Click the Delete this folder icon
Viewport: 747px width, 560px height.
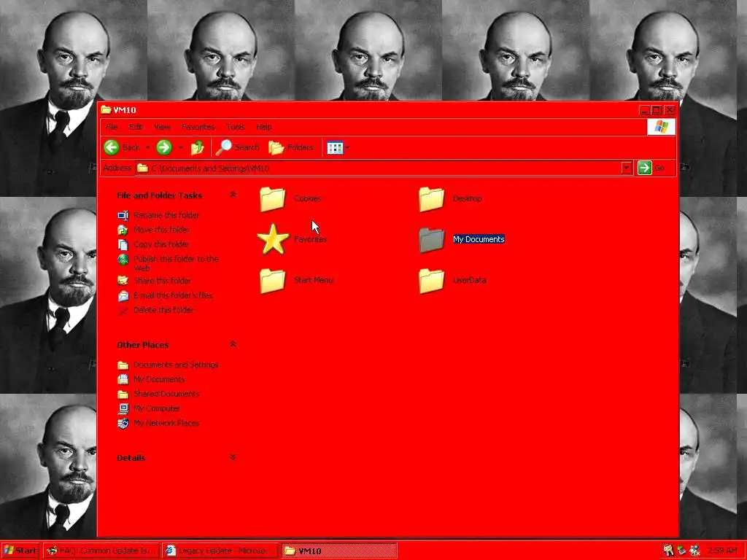(x=123, y=311)
